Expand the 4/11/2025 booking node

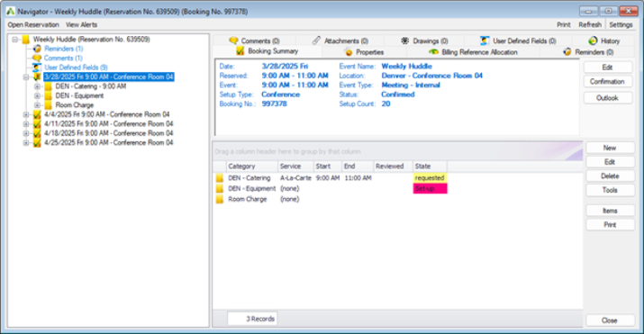point(26,124)
